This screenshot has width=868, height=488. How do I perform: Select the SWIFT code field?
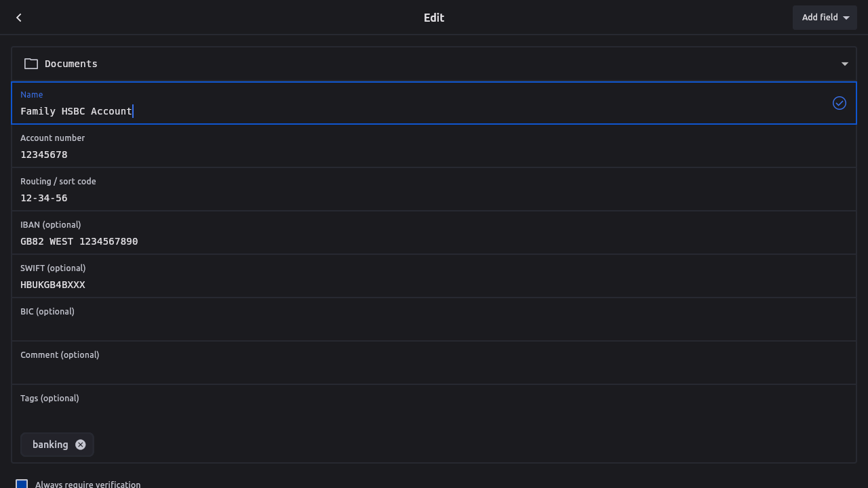point(434,285)
